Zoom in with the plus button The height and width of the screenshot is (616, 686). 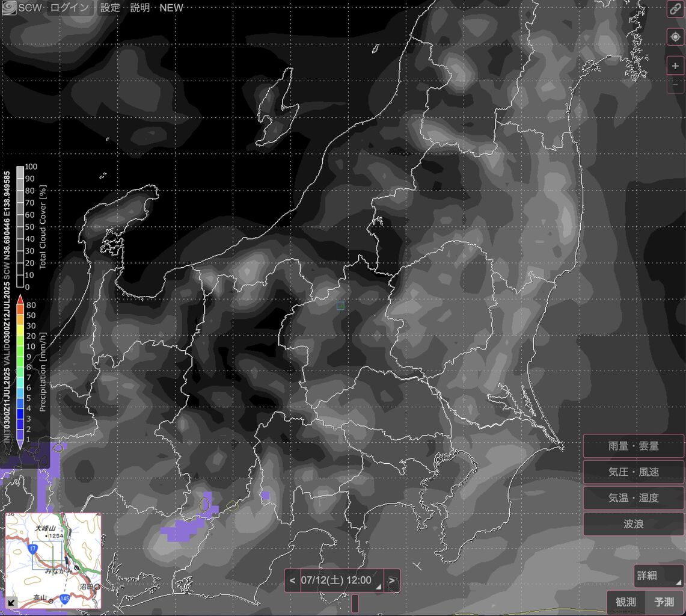click(675, 66)
